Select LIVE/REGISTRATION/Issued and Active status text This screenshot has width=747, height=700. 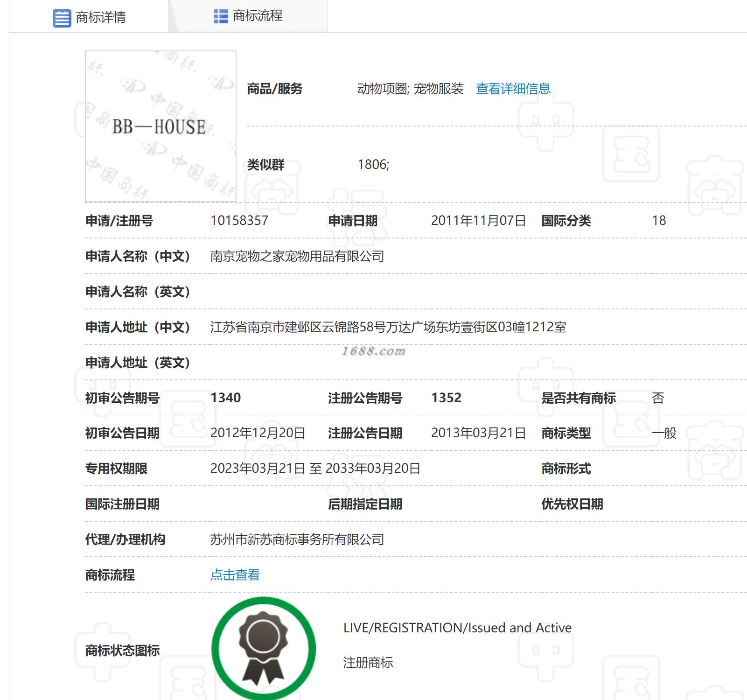click(x=457, y=628)
